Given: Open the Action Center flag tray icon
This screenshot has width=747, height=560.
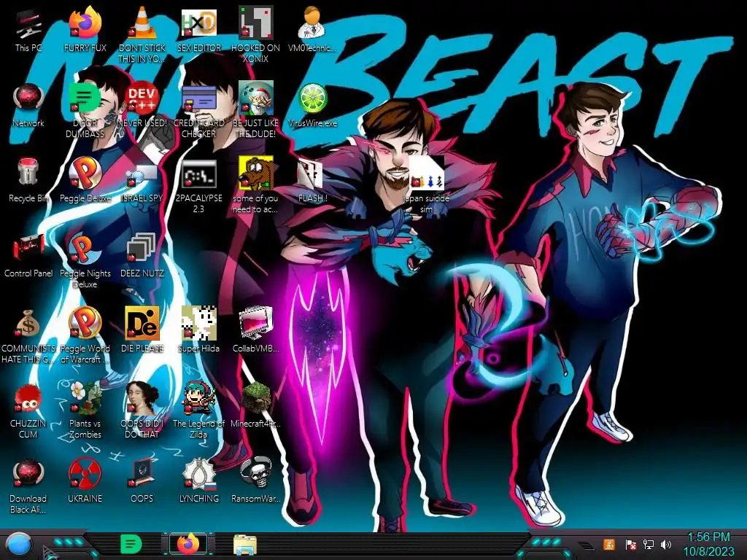Looking at the screenshot, I should 631,544.
